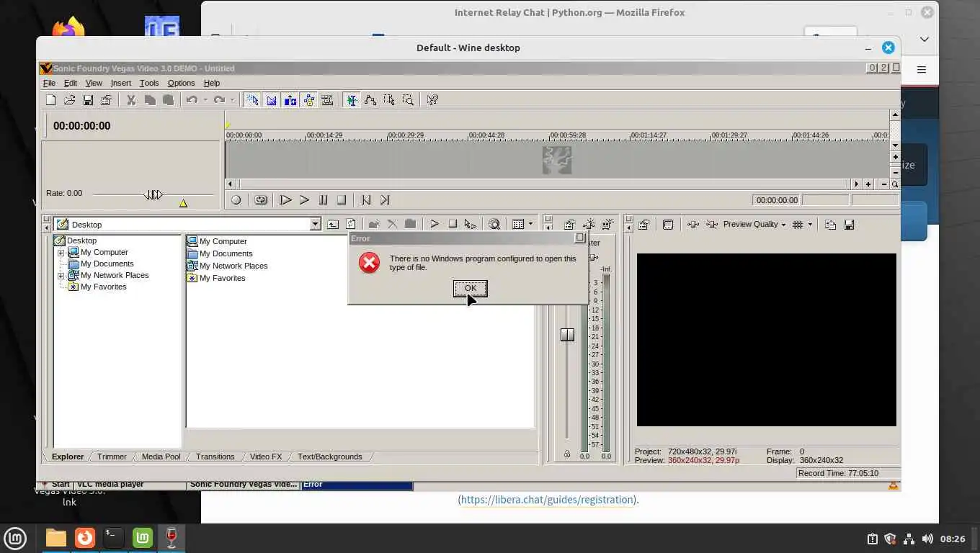Toggle Auto Ripple mode button
Screen dimensions: 980x553
coord(290,100)
